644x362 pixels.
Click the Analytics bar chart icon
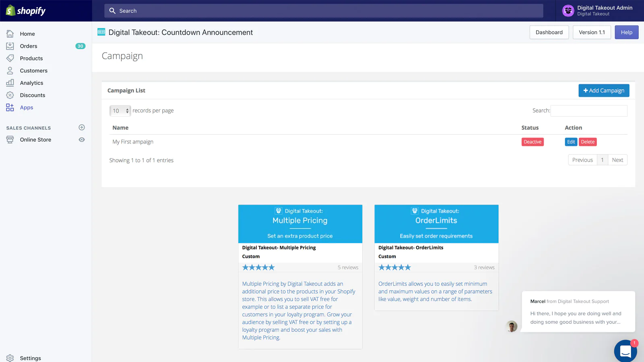point(10,83)
